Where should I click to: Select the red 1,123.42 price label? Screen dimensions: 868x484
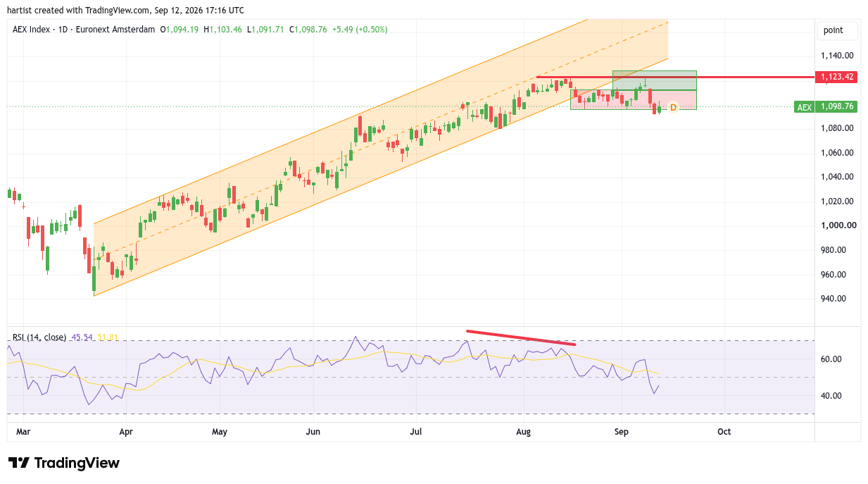pos(837,77)
